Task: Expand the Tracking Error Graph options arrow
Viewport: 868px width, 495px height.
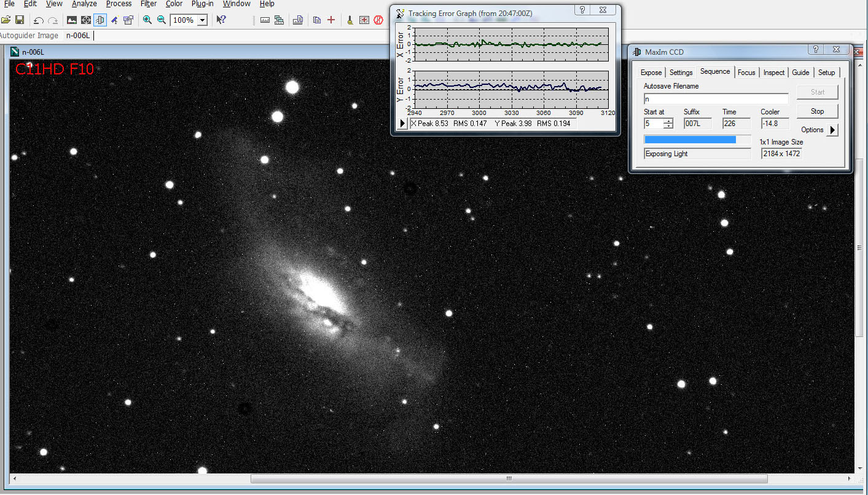Action: [402, 124]
